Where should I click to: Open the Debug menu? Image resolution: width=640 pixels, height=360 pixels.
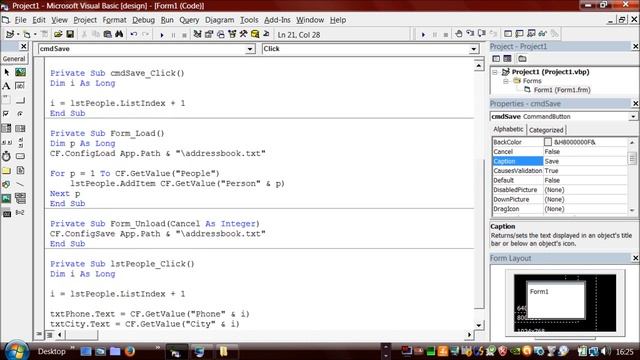click(x=143, y=20)
